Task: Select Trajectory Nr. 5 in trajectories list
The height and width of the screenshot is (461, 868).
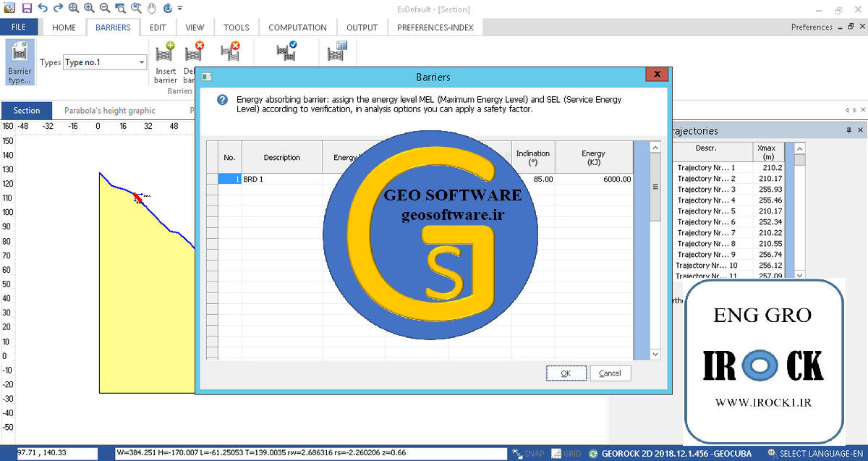Action: click(705, 211)
